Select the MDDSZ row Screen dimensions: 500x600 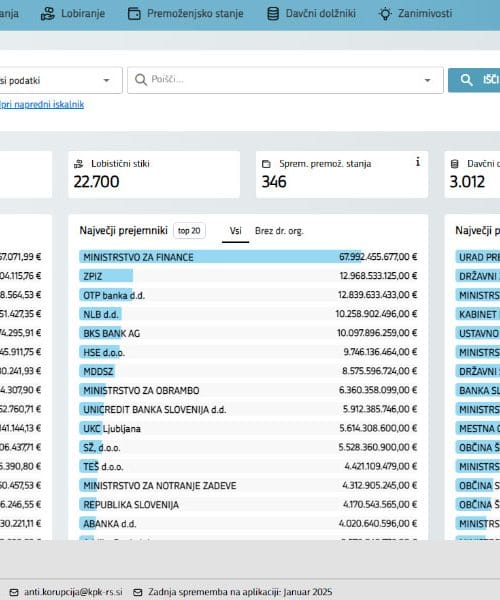tap(248, 371)
